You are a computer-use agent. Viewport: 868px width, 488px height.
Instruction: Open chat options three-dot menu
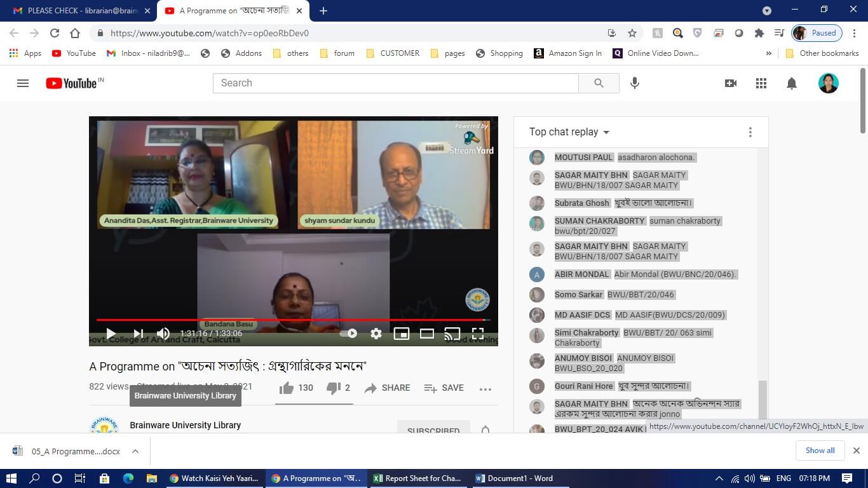click(750, 132)
